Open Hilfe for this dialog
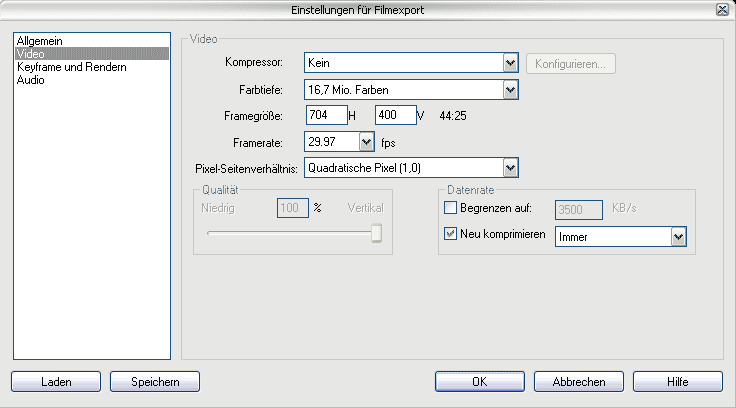736x408 pixels. point(678,381)
